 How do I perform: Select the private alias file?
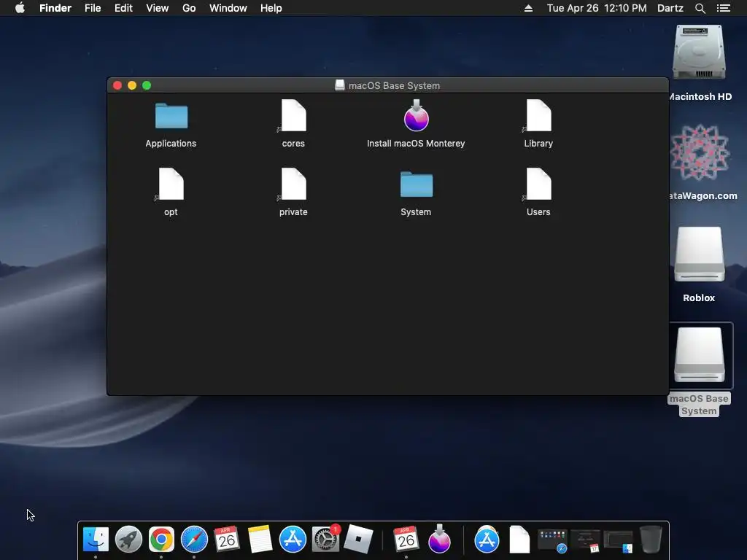[293, 184]
